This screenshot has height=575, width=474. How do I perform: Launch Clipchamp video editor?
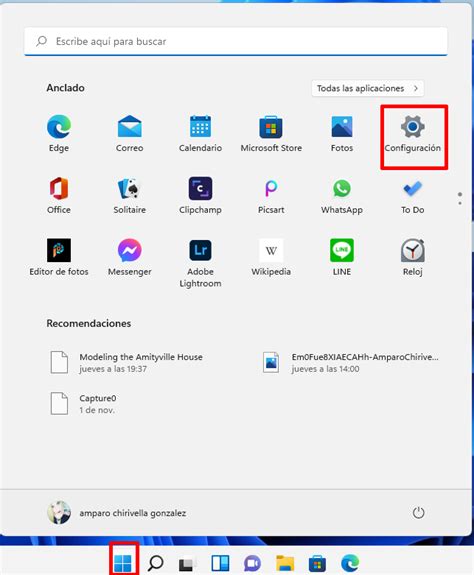[x=200, y=195]
